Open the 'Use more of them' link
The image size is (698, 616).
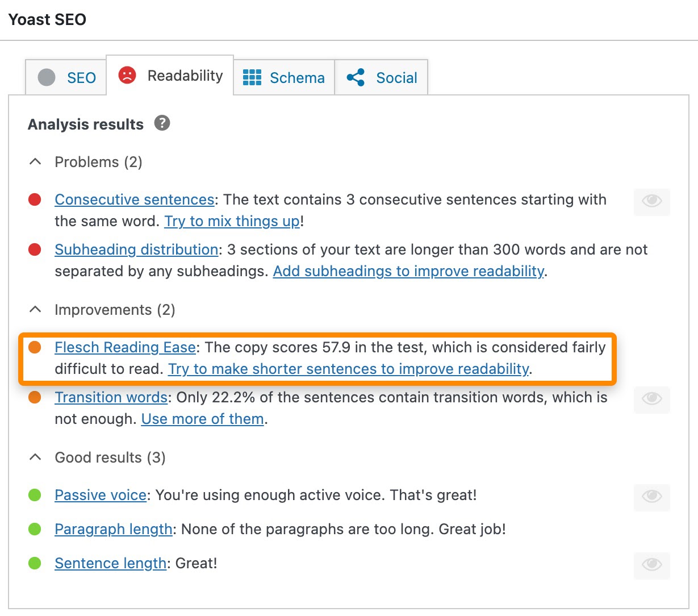pyautogui.click(x=202, y=419)
